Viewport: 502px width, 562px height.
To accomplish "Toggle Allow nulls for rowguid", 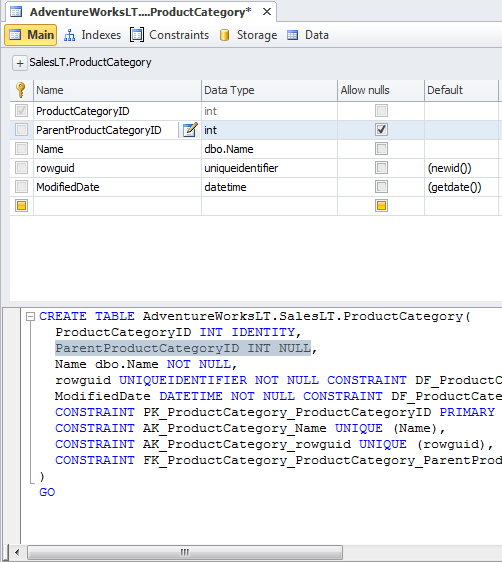I will (x=381, y=168).
